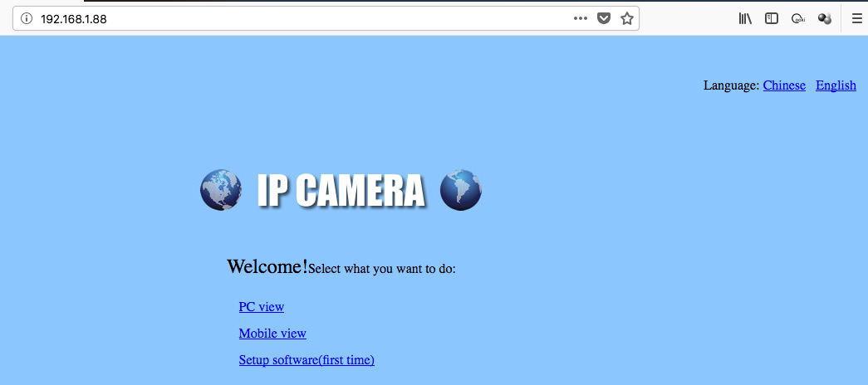Viewport: 868px width, 385px height.
Task: Click the 'Language:' label text
Action: click(x=731, y=85)
